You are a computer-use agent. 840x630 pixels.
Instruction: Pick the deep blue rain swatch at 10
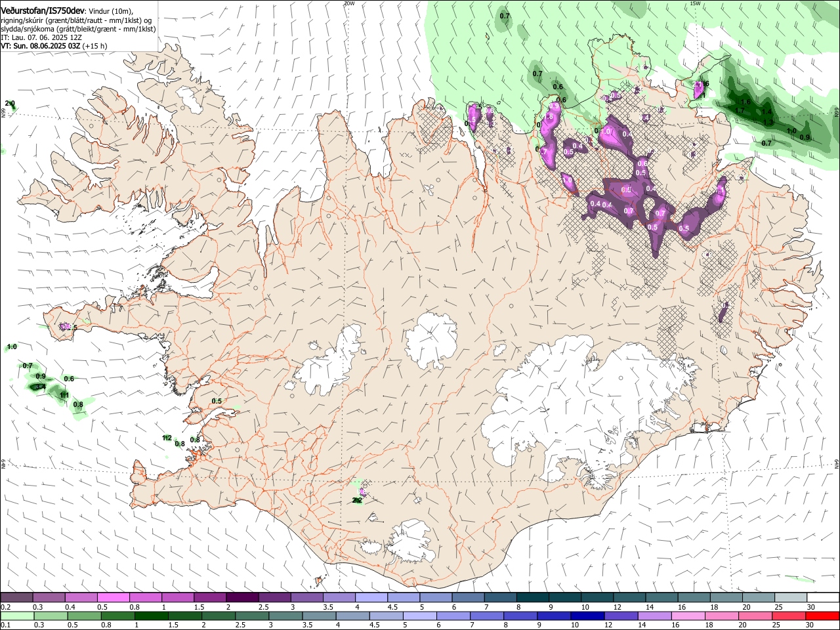click(x=587, y=616)
